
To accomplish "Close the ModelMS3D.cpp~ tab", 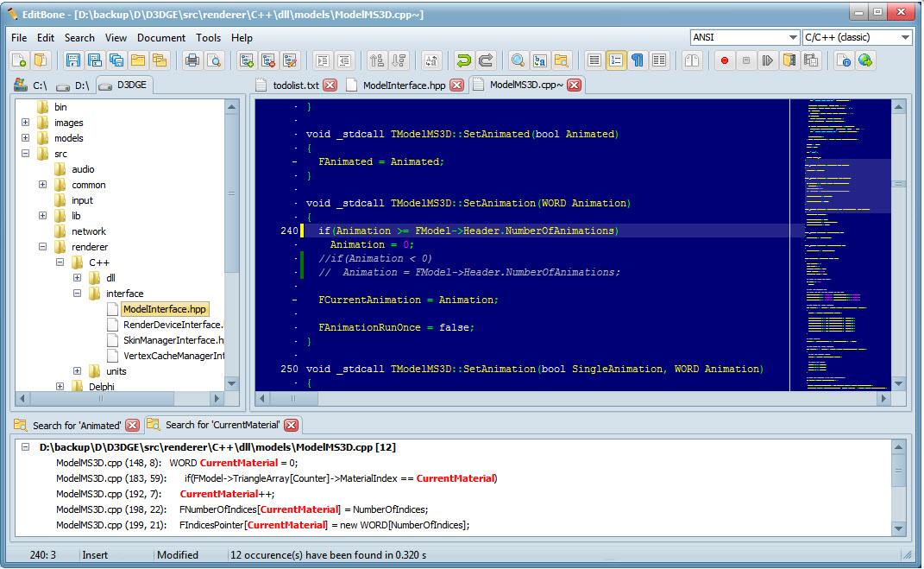I will pyautogui.click(x=574, y=85).
